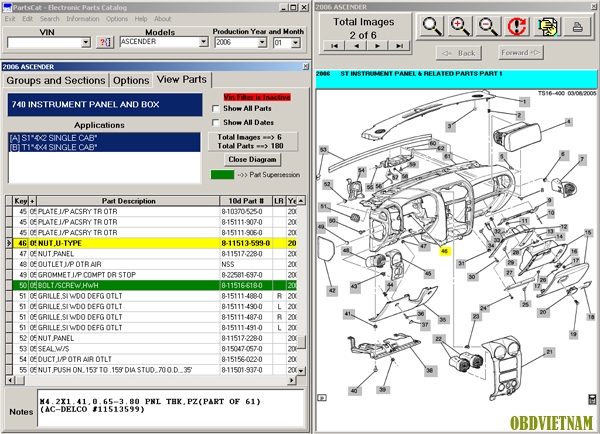Click callout number 22 in diagram
This screenshot has width=600, height=434.
(439, 339)
